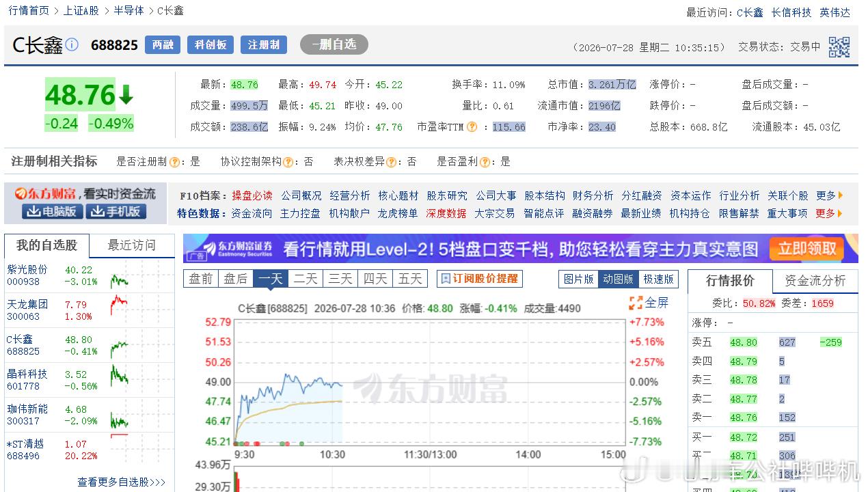This screenshot has width=868, height=492.
Task: Remove stock via 删自选 button
Action: pos(334,44)
